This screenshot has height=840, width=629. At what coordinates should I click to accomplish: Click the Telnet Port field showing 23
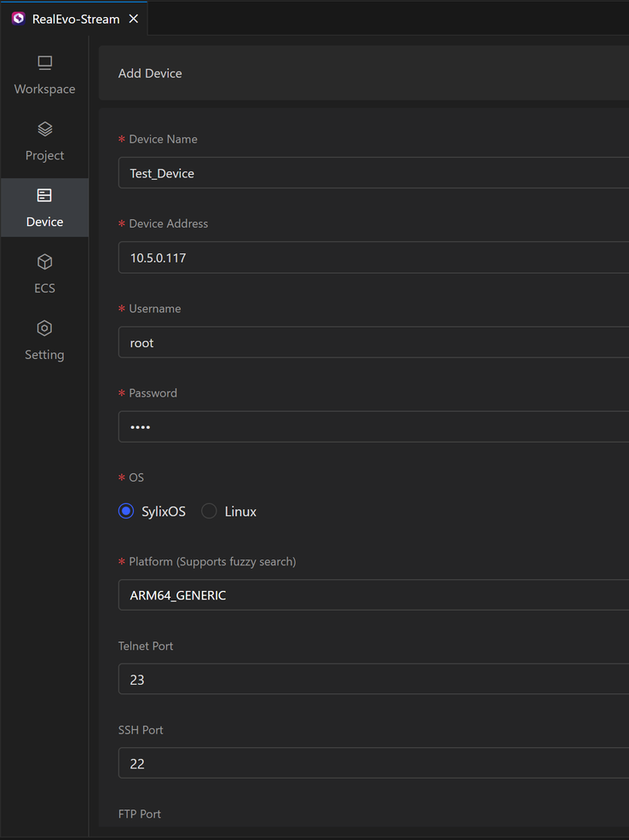(x=373, y=679)
